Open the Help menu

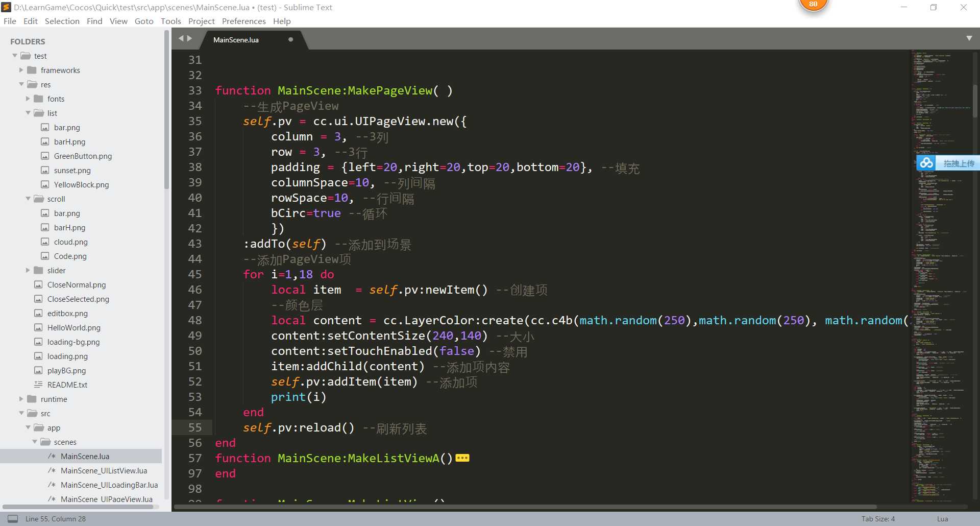coord(282,21)
